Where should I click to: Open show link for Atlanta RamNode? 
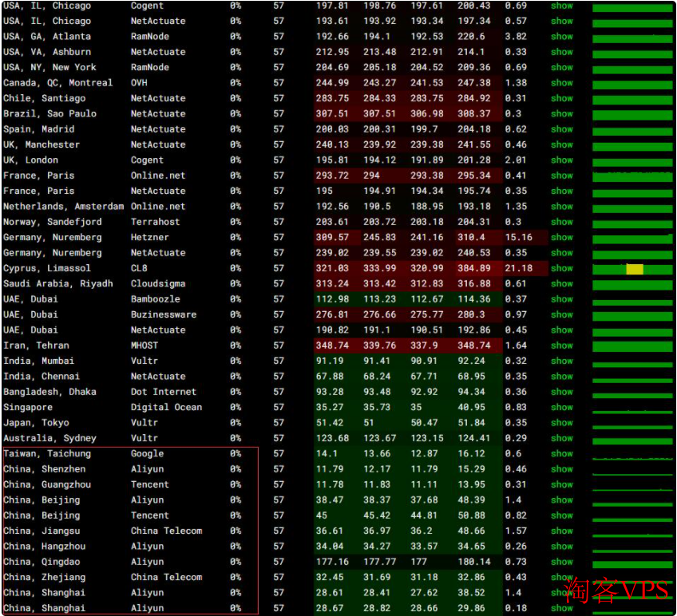(x=562, y=37)
